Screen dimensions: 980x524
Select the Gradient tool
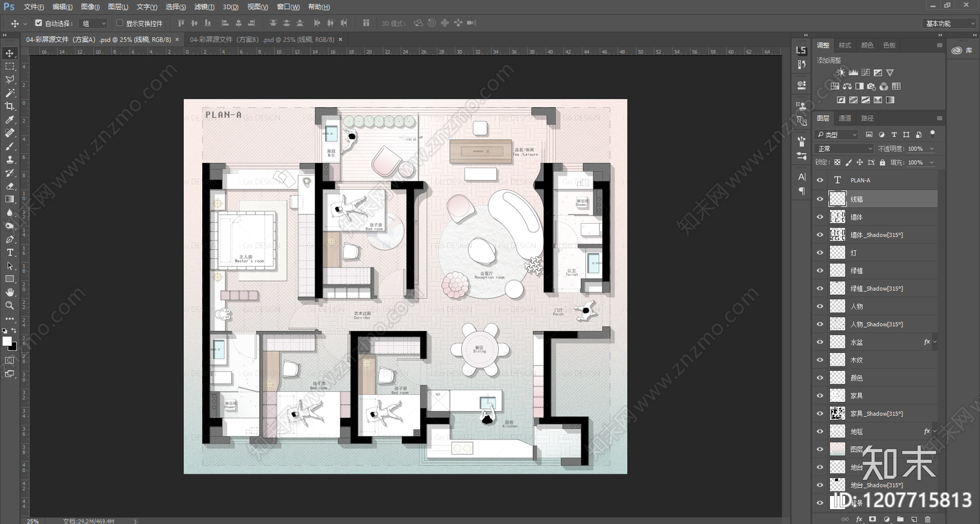click(x=10, y=199)
